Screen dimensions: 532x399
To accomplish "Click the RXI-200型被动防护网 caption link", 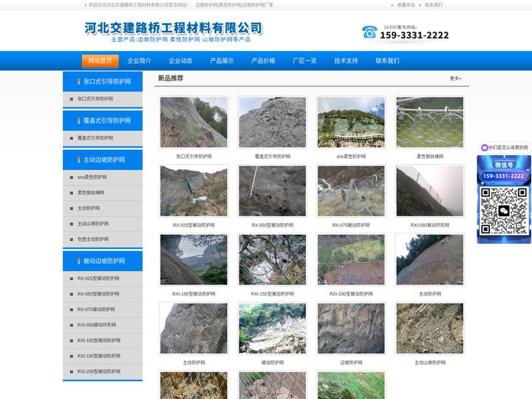I will click(x=351, y=294).
